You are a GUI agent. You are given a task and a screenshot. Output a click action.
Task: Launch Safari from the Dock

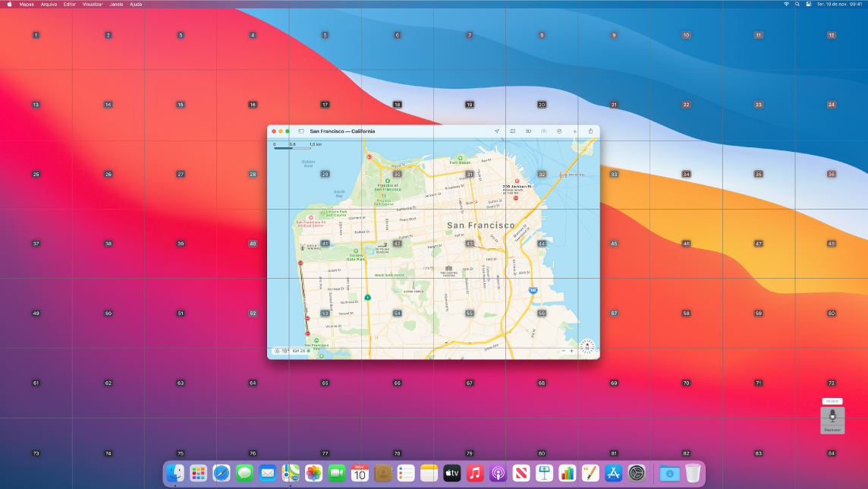click(222, 475)
